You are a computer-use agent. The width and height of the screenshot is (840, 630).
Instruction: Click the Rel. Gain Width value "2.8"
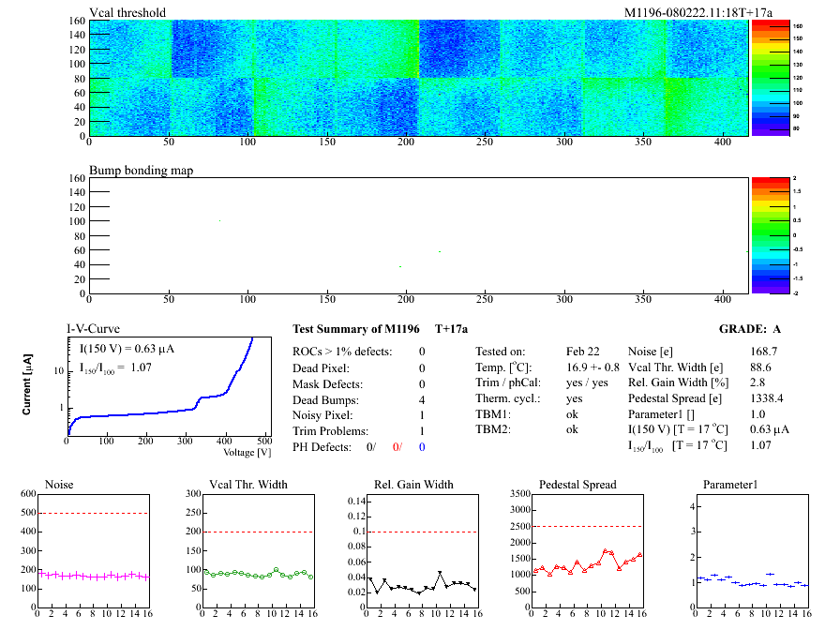click(x=757, y=382)
